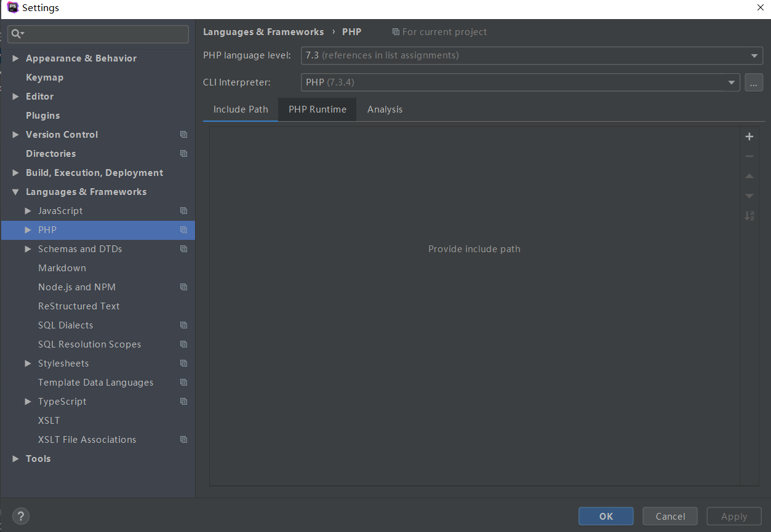This screenshot has height=532, width=771.
Task: Click the sort alphabetically icon
Action: [x=749, y=216]
